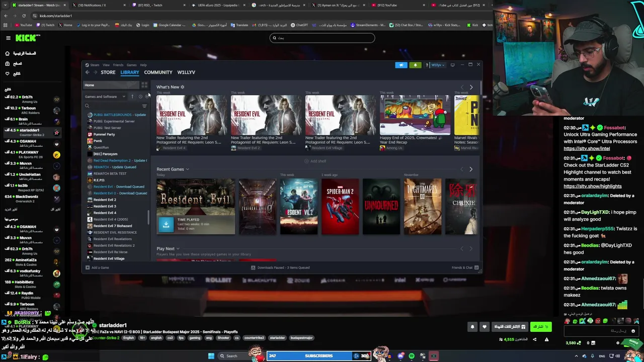
Task: Click the Add shelf button
Action: 315,161
